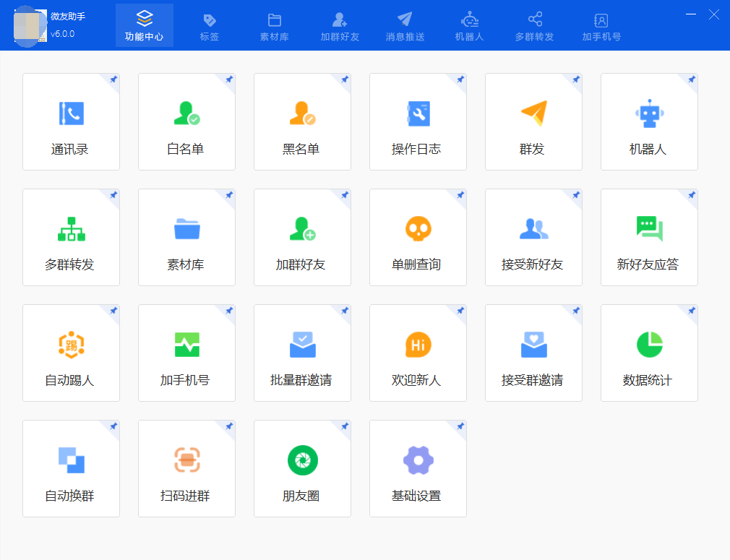Viewport: 730px width, 560px height.
Task: Open the 扫码进群 scan card
Action: point(186,469)
